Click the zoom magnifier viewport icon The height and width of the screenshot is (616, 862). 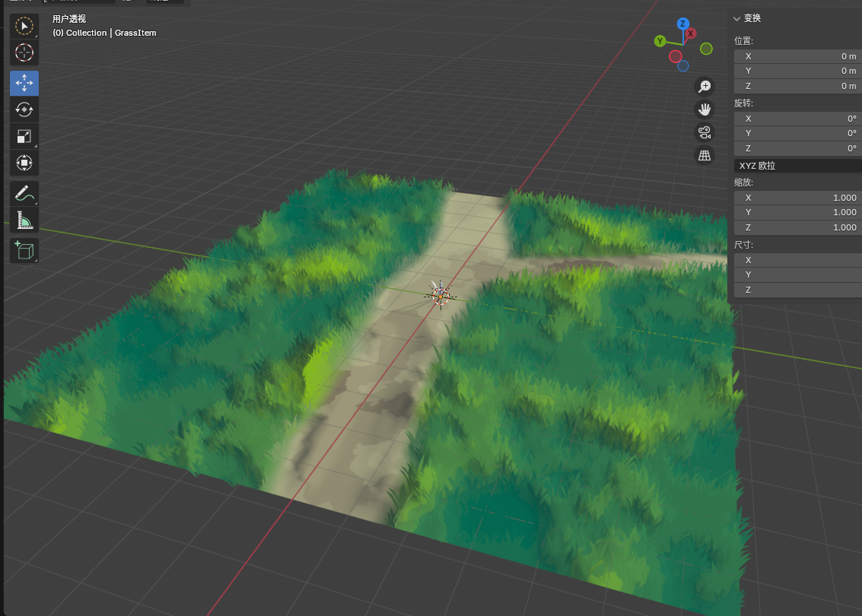click(x=705, y=86)
